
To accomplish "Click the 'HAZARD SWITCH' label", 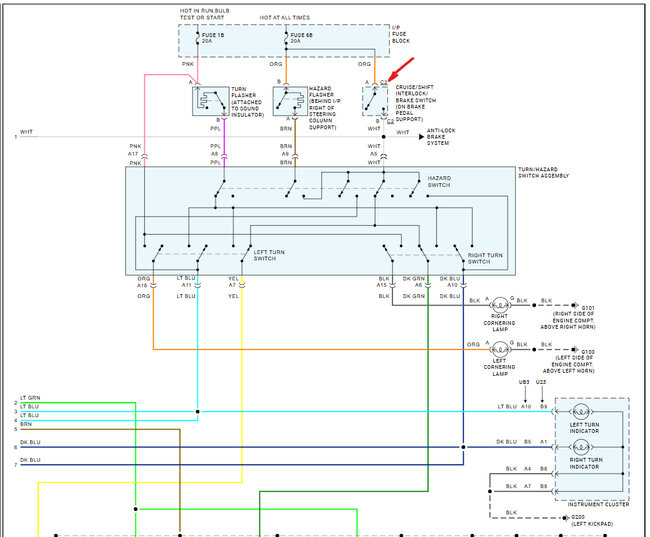I will [x=439, y=182].
